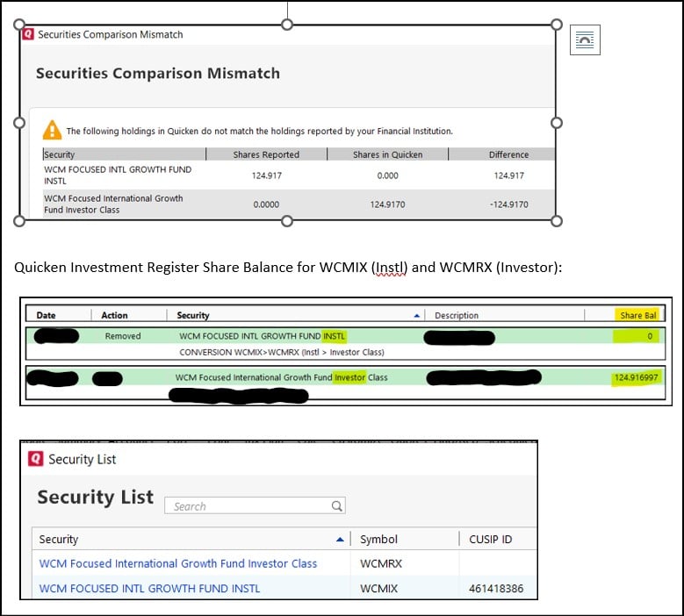
Task: Click the Action column header in register
Action: click(x=114, y=315)
